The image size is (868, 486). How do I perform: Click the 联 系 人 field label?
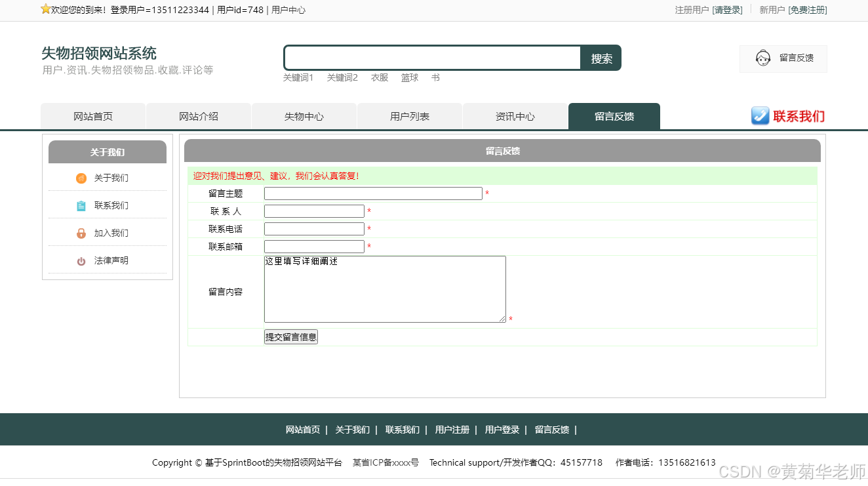pyautogui.click(x=226, y=211)
